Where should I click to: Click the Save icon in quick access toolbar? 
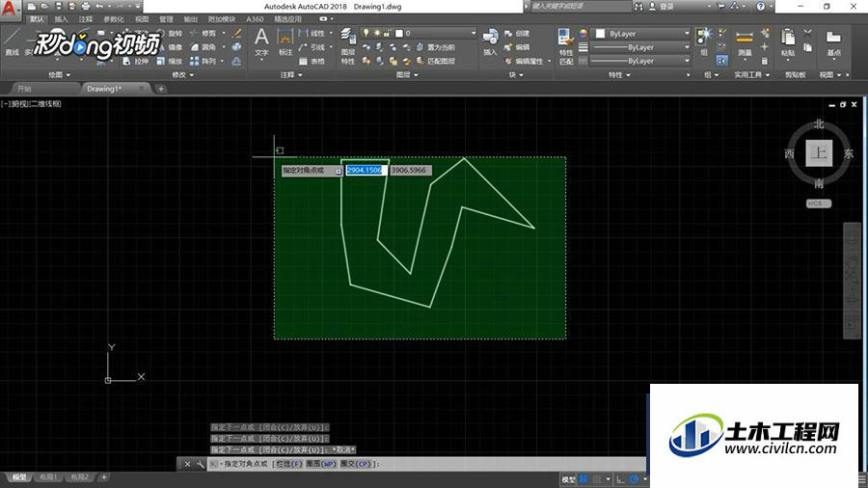coord(59,7)
